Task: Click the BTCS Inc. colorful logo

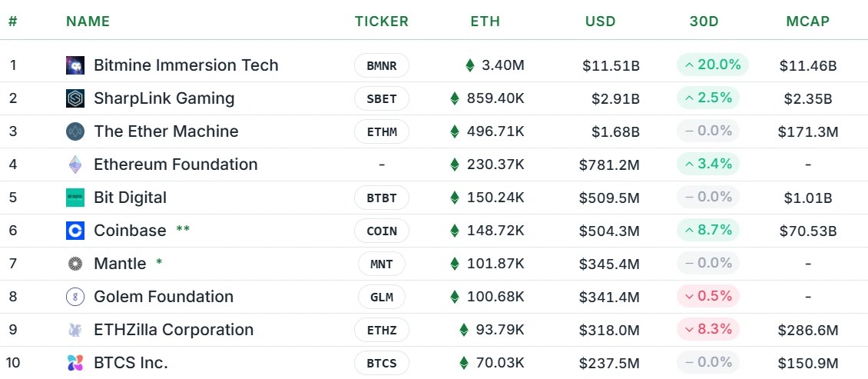Action: tap(75, 363)
